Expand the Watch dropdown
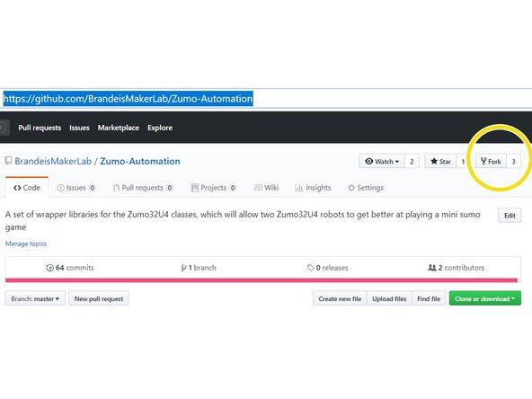Viewport: 532px width, 399px height. pyautogui.click(x=382, y=162)
